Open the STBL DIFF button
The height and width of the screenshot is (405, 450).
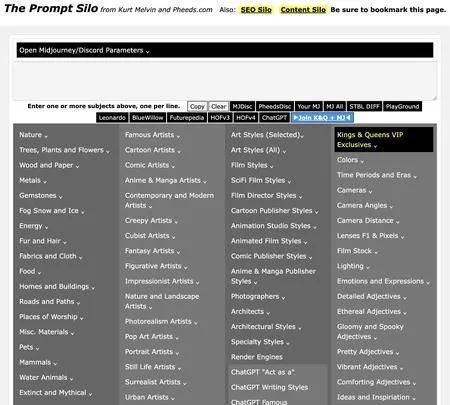pyautogui.click(x=364, y=107)
